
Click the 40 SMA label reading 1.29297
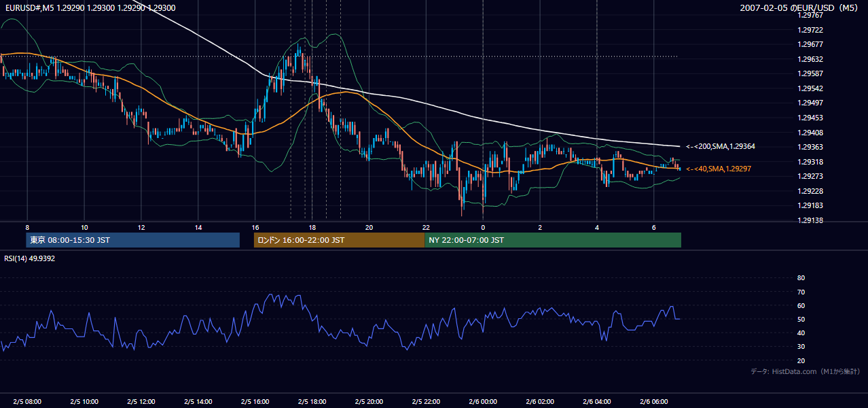tap(719, 169)
